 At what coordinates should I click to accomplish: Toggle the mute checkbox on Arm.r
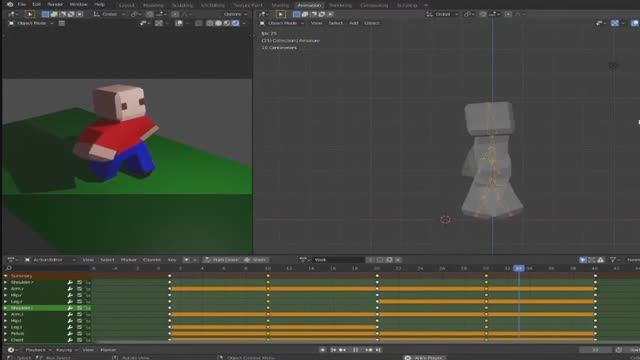pyautogui.click(x=80, y=289)
